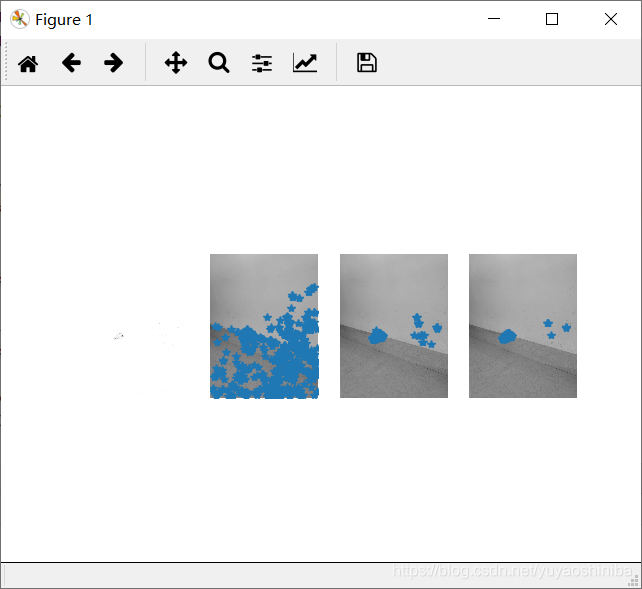Go back to the previous view
This screenshot has width=642, height=589.
[x=71, y=63]
